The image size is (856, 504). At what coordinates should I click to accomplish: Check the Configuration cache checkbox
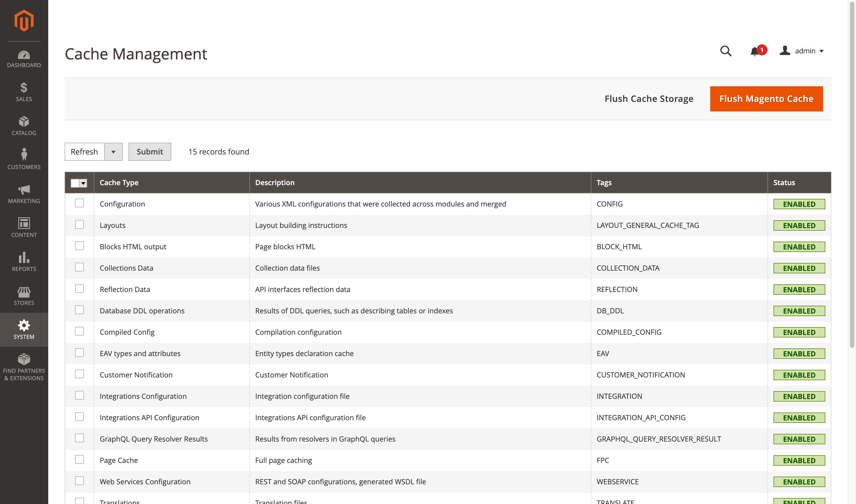coord(79,203)
